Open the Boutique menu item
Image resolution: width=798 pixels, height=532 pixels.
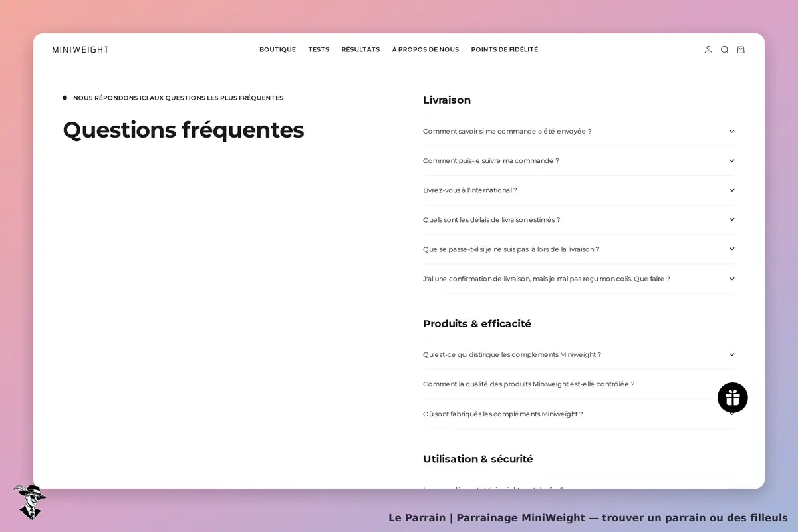tap(277, 49)
